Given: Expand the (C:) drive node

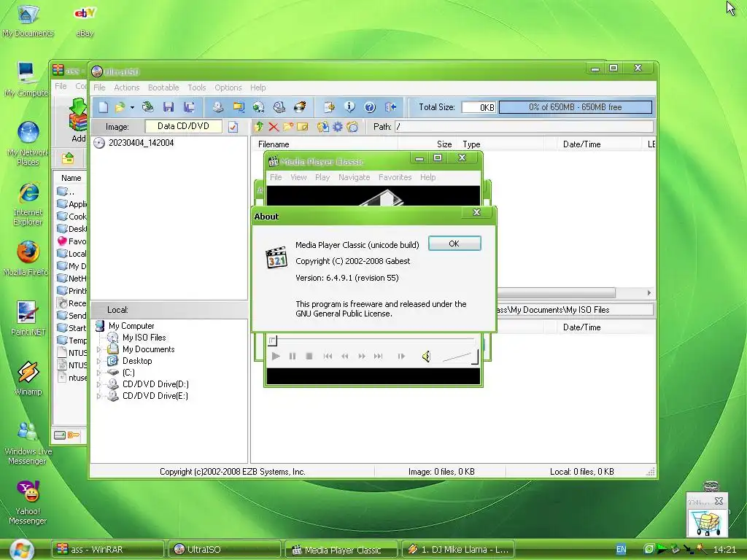Looking at the screenshot, I should click(x=99, y=373).
